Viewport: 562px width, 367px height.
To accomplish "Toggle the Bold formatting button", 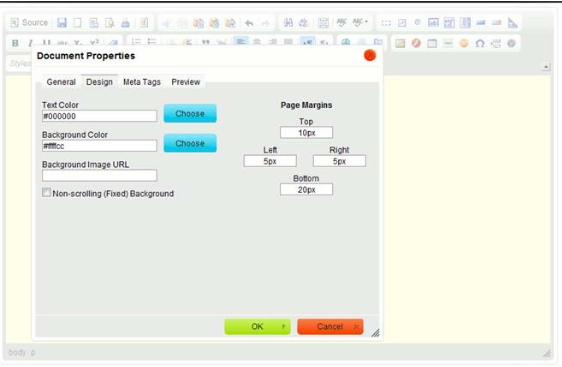I will (x=15, y=43).
